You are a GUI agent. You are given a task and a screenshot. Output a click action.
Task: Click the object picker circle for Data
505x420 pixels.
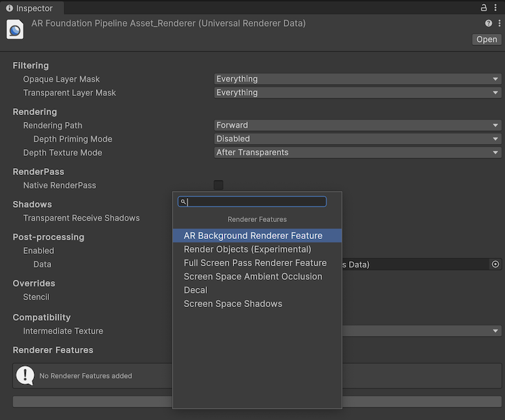[495, 264]
